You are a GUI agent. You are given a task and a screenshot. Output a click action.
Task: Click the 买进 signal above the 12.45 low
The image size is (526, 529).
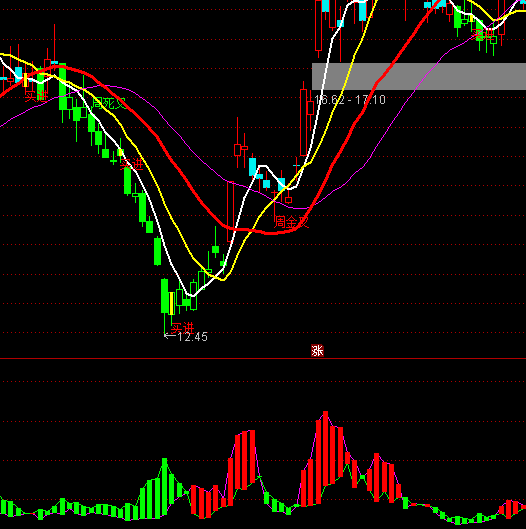pyautogui.click(x=183, y=328)
